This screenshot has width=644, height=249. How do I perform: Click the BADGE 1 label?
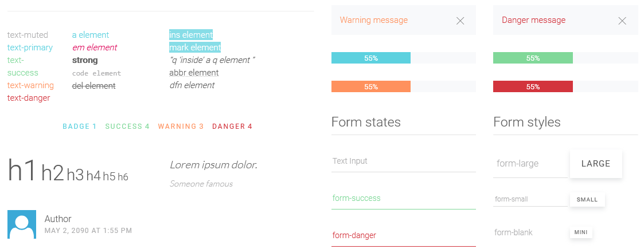[79, 127]
